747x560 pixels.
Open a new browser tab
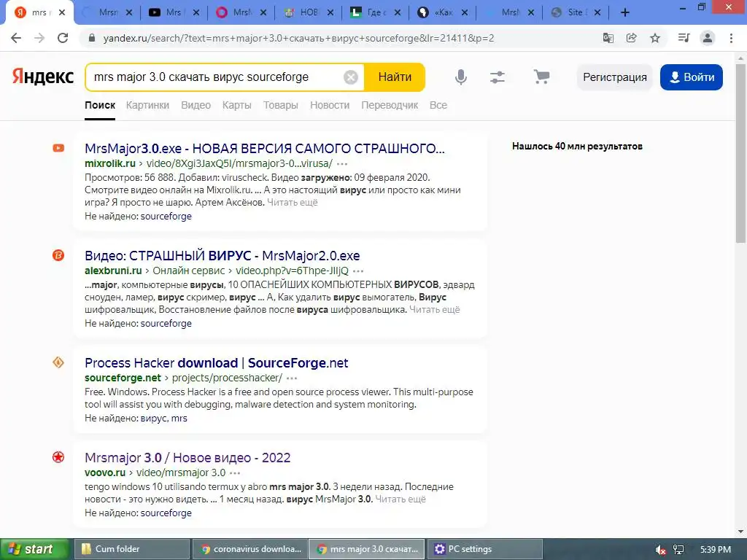tap(625, 12)
